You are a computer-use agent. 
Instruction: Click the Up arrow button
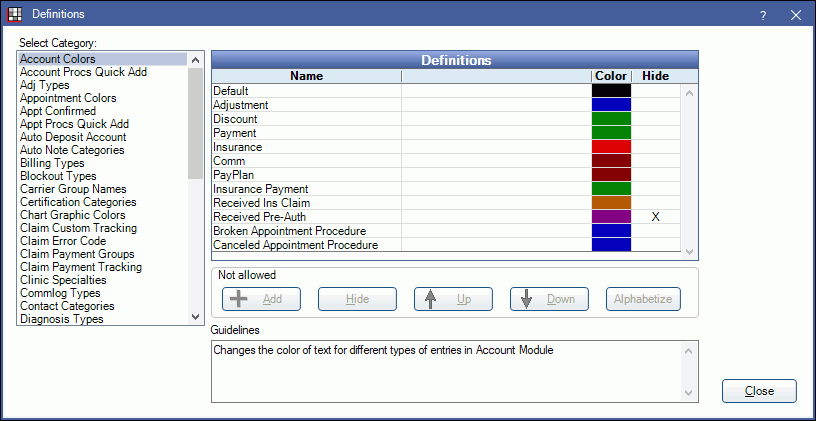point(453,299)
